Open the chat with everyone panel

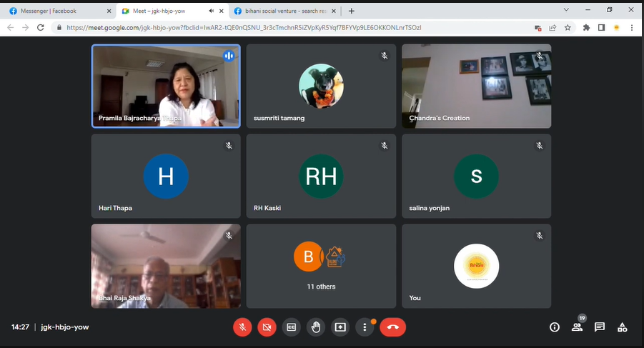tap(600, 327)
